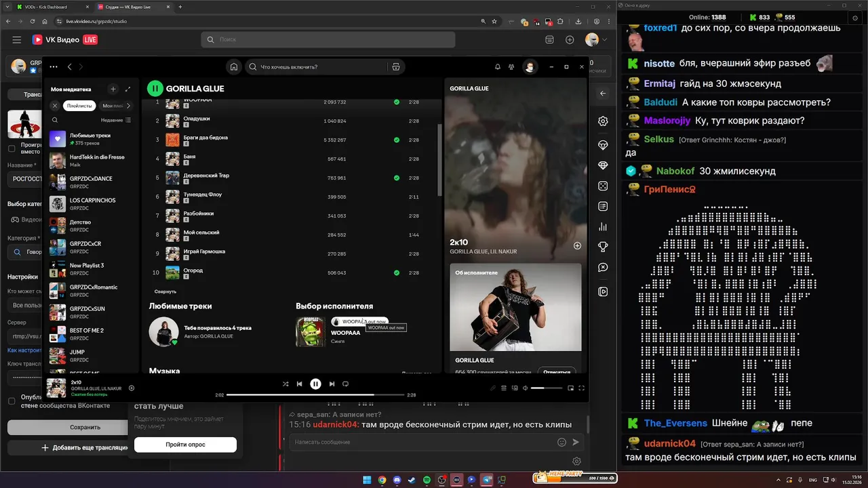Viewport: 868px width, 488px height.
Task: Pause playback with the green GORILLA GLUE button
Action: (x=155, y=88)
